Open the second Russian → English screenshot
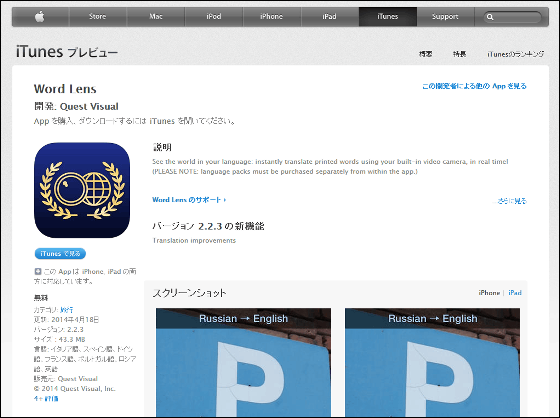 [432, 362]
